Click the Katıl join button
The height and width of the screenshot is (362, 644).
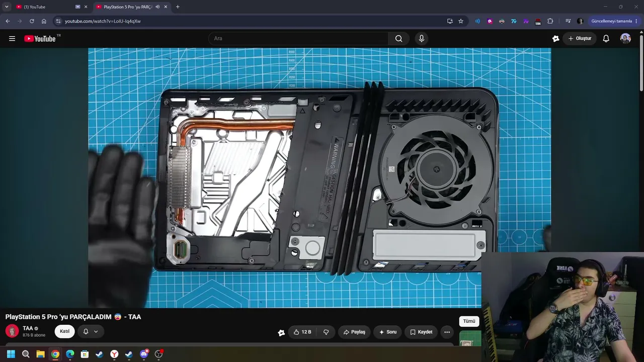[65, 332]
